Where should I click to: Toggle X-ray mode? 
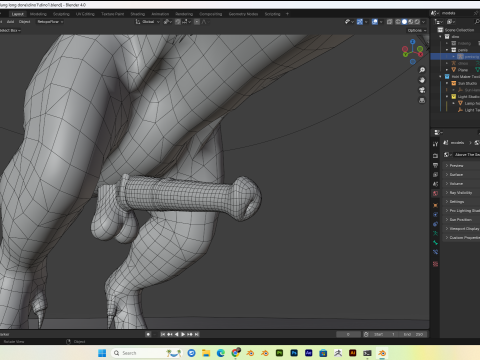pyautogui.click(x=389, y=22)
